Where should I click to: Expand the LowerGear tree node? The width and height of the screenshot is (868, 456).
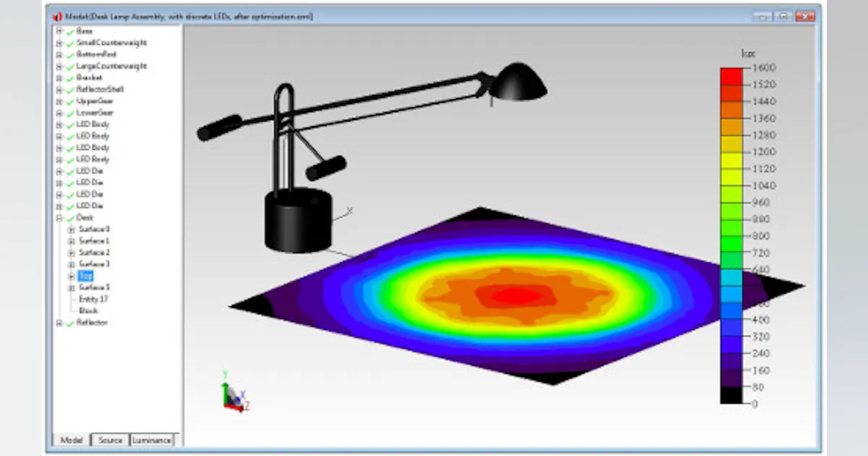click(59, 113)
